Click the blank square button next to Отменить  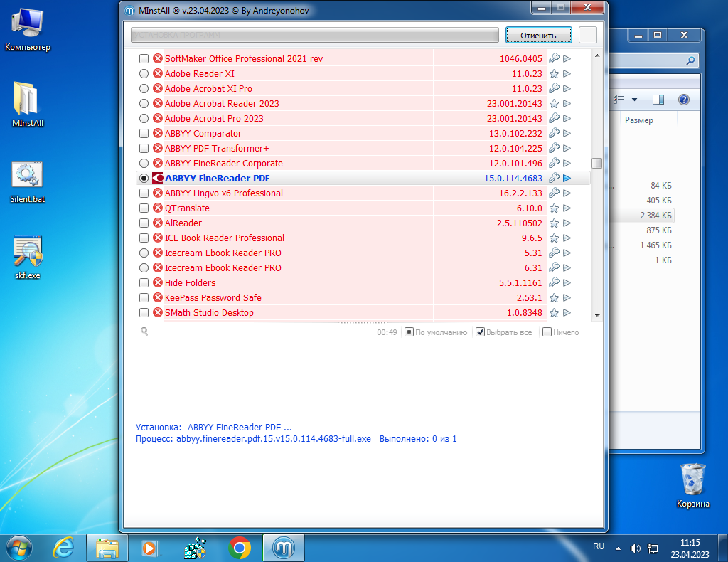[x=588, y=36]
